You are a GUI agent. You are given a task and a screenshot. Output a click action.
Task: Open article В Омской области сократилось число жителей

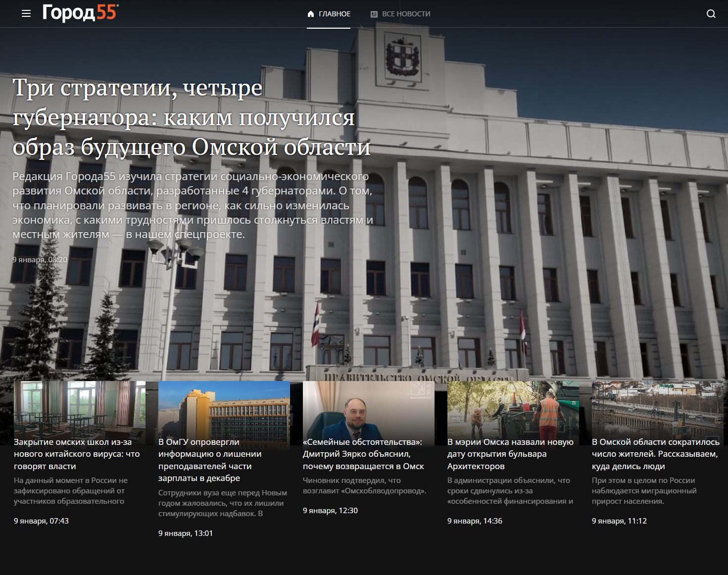656,454
